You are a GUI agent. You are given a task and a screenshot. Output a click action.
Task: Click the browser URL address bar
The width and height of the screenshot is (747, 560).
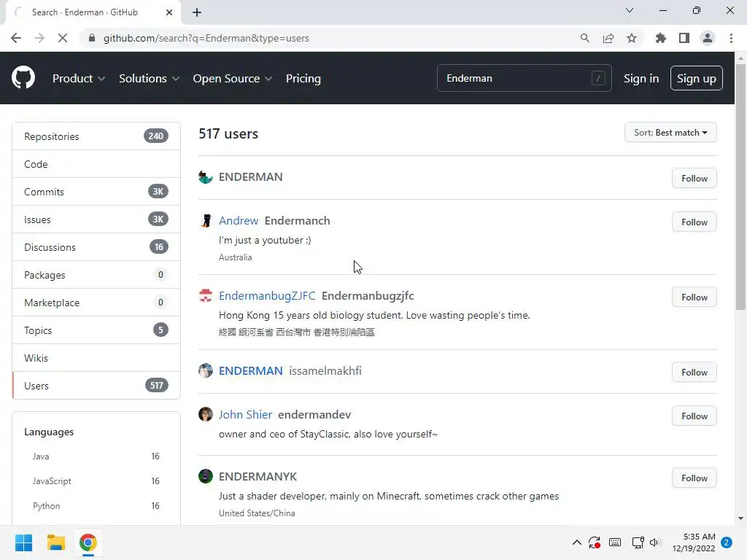tap(329, 38)
